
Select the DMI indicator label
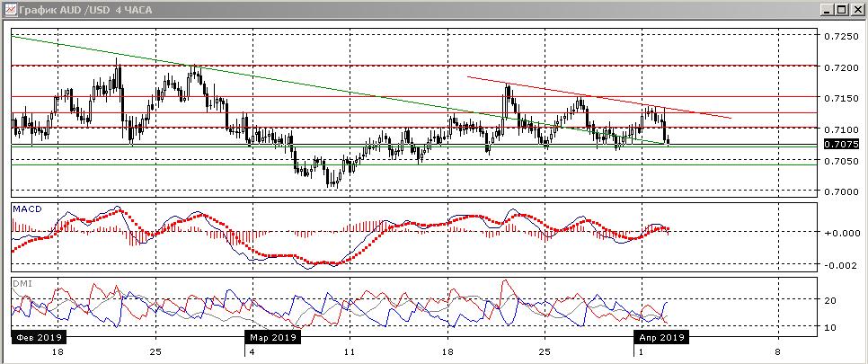[x=21, y=283]
